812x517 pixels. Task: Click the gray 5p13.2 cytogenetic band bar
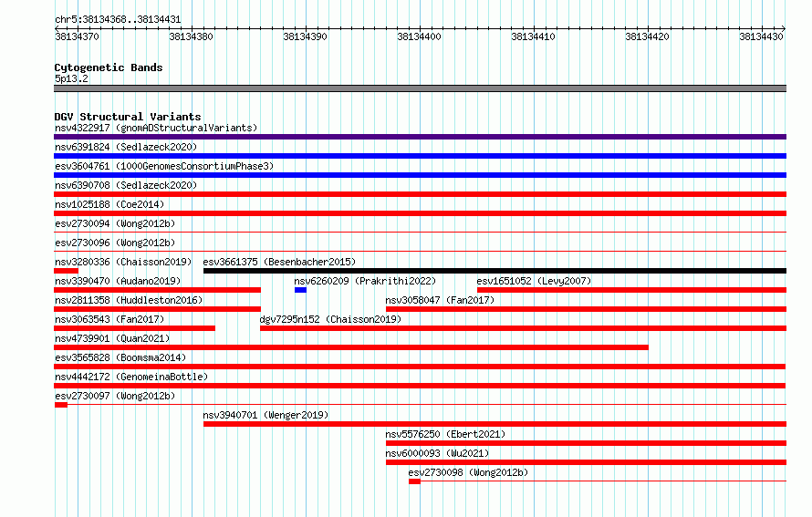pyautogui.click(x=420, y=88)
